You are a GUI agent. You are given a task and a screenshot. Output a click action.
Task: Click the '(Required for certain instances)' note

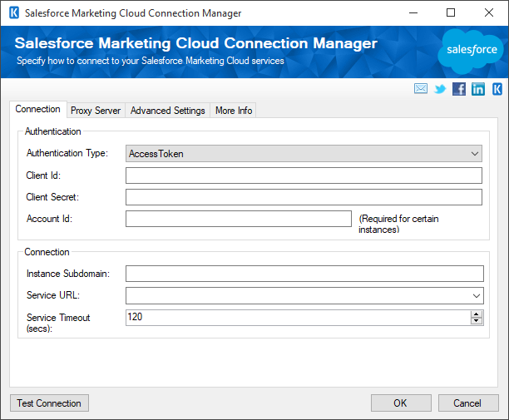[398, 224]
